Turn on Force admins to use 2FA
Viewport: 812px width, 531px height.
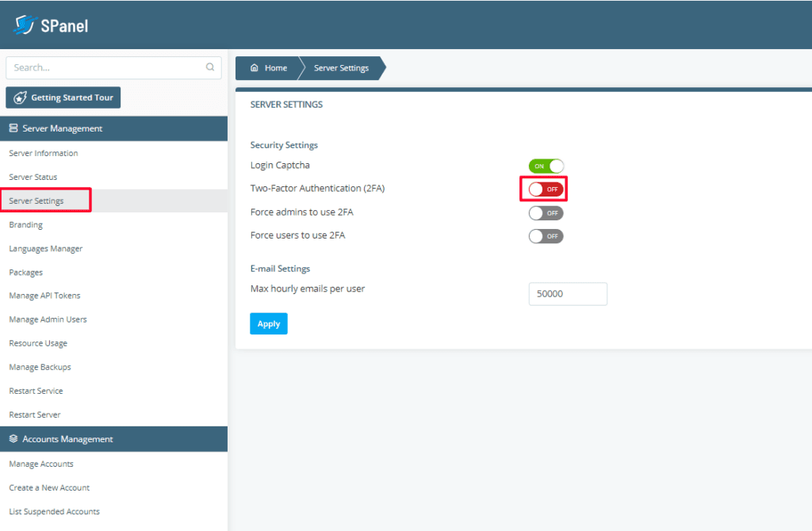[x=546, y=212]
